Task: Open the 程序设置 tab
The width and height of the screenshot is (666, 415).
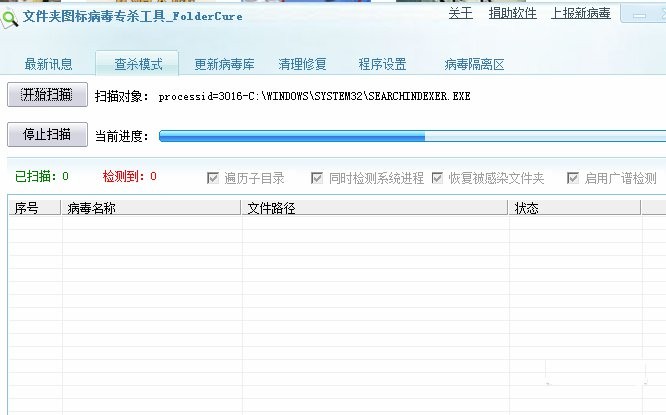Action: point(382,64)
